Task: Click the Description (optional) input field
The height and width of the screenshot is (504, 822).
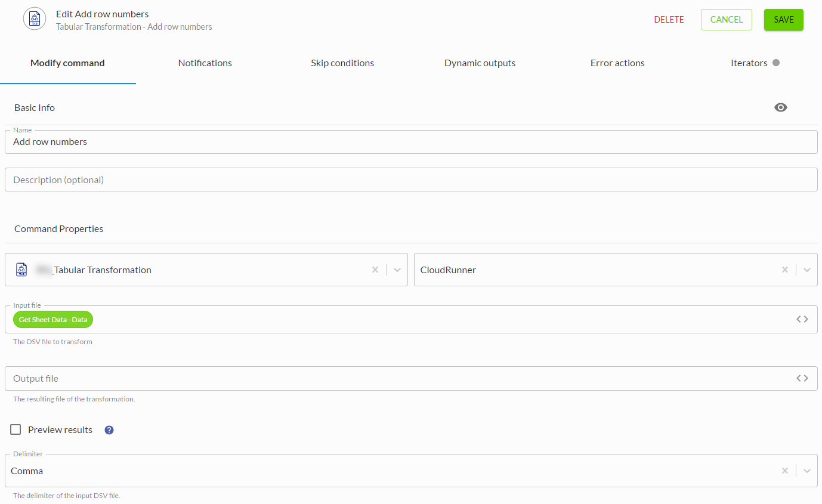Action: pos(410,180)
